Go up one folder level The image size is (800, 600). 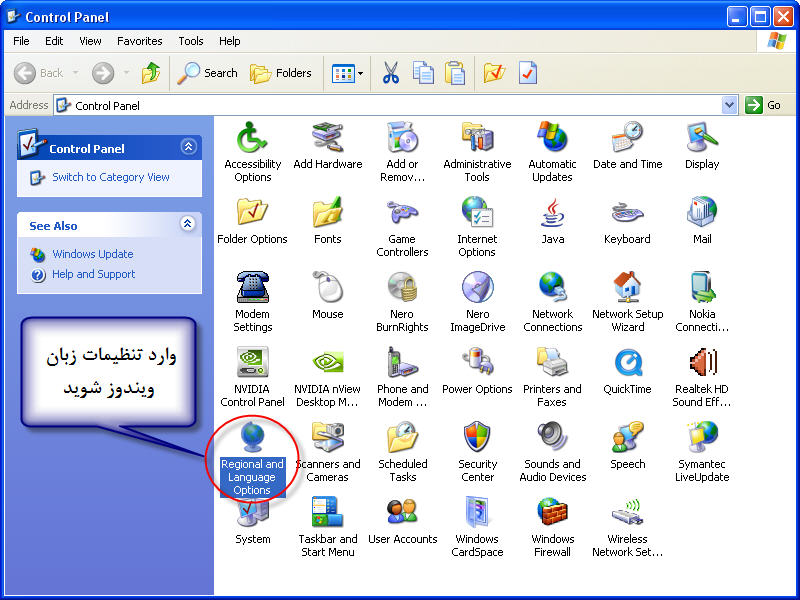pyautogui.click(x=151, y=73)
